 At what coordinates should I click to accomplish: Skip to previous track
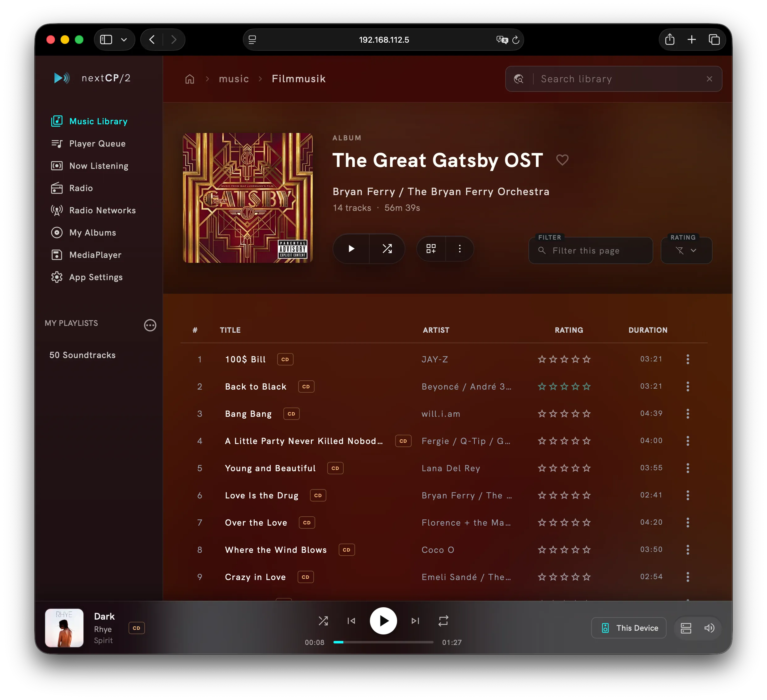[x=351, y=621]
